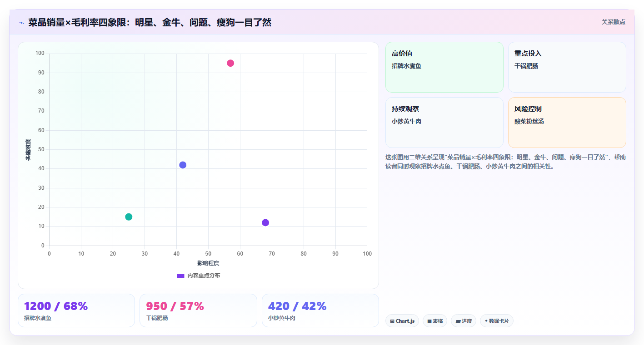The height and width of the screenshot is (345, 644).
Task: Click the blue-violet scatter point at 42
Action: [183, 165]
